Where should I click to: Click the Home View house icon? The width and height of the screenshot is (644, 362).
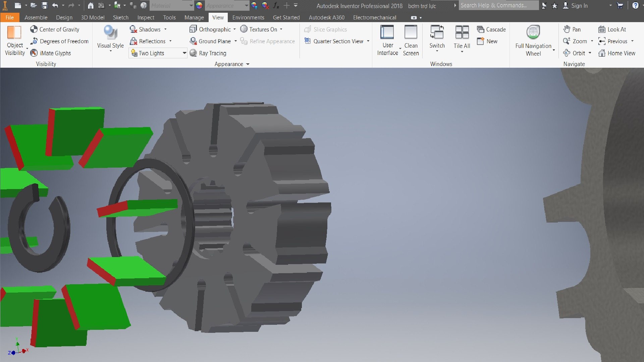602,53
